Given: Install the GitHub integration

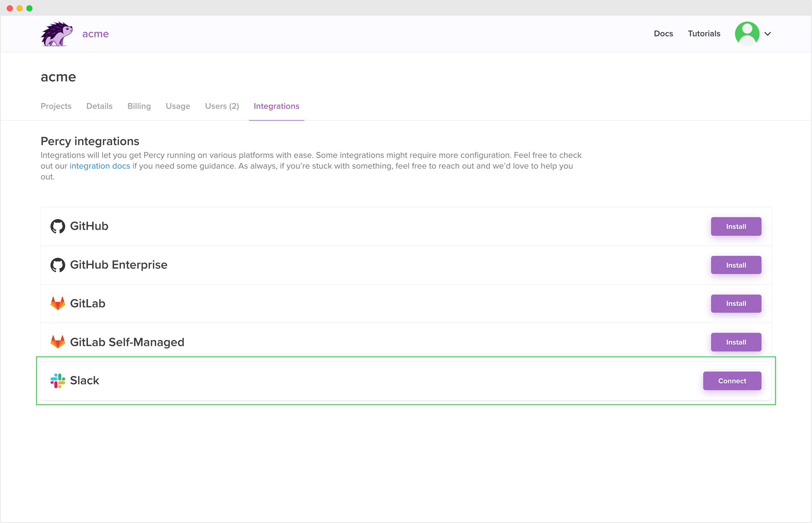Looking at the screenshot, I should [x=736, y=226].
